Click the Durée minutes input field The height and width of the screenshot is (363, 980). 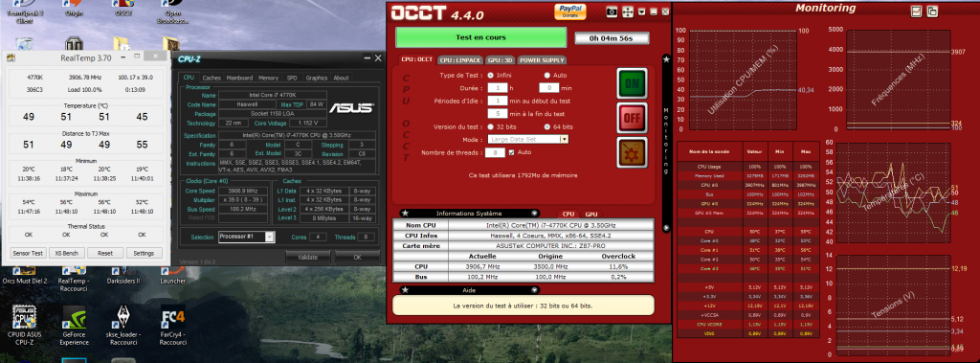tap(548, 87)
